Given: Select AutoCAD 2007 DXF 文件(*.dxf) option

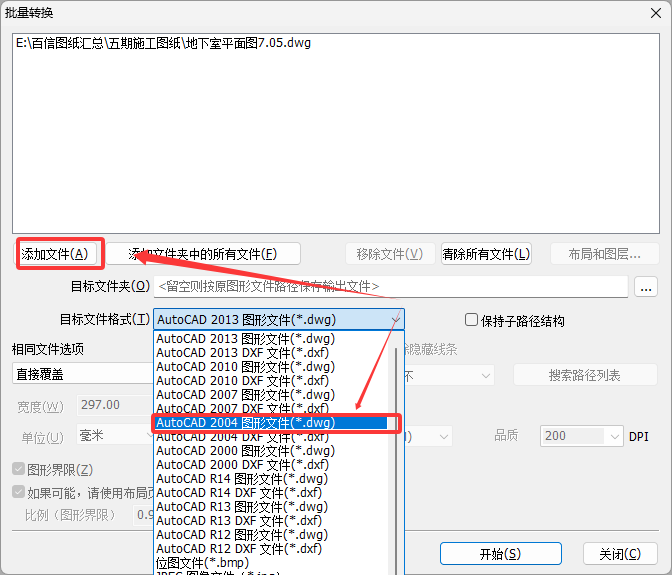Looking at the screenshot, I should pyautogui.click(x=271, y=408).
